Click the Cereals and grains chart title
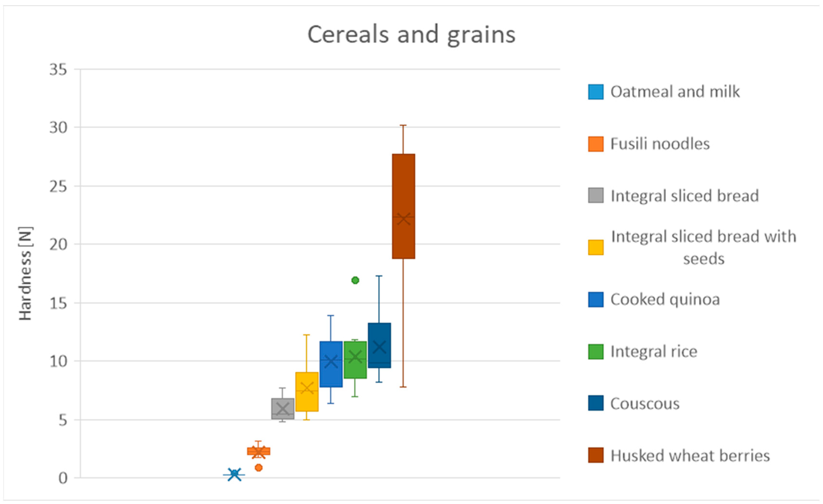The width and height of the screenshot is (823, 504). click(411, 34)
